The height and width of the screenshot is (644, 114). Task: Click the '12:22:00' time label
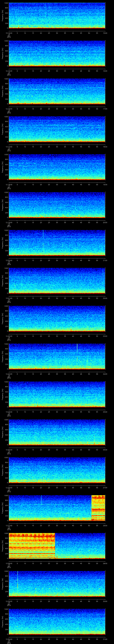tap(9, 336)
